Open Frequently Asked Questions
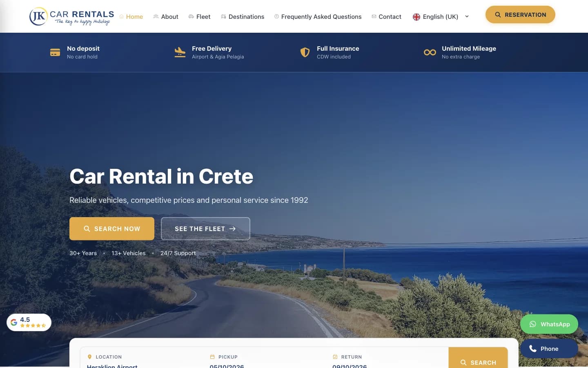 tap(318, 17)
